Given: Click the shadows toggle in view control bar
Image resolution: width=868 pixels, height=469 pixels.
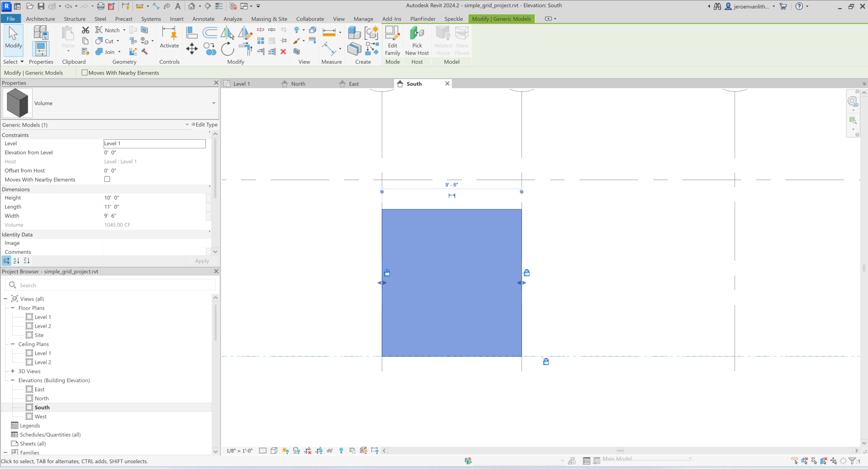Looking at the screenshot, I should (x=297, y=451).
